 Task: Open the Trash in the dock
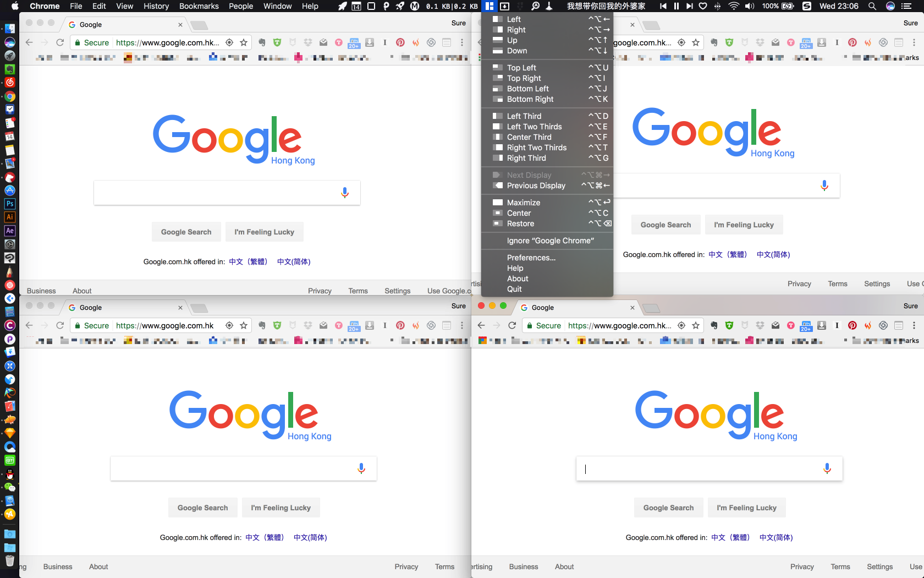coord(10,561)
